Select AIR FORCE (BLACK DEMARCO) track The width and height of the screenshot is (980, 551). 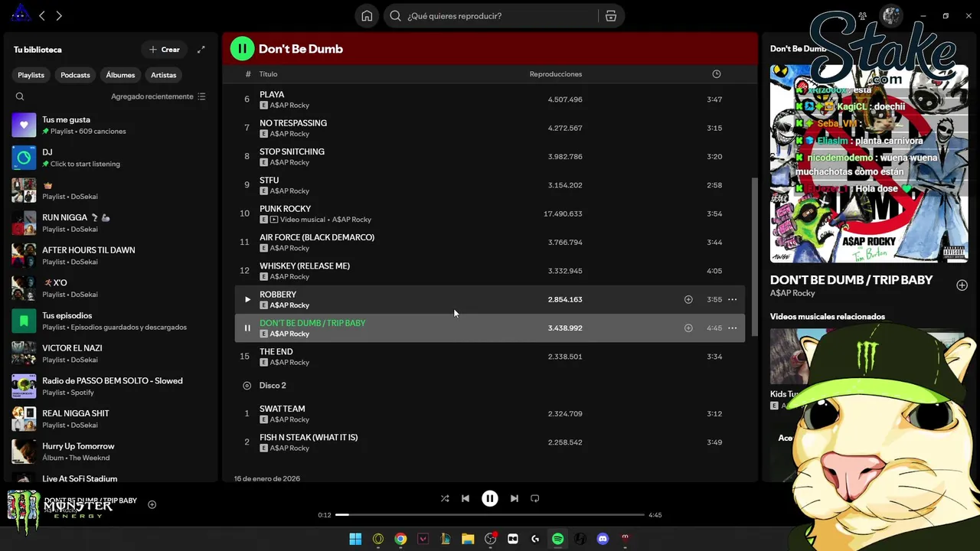pyautogui.click(x=489, y=243)
